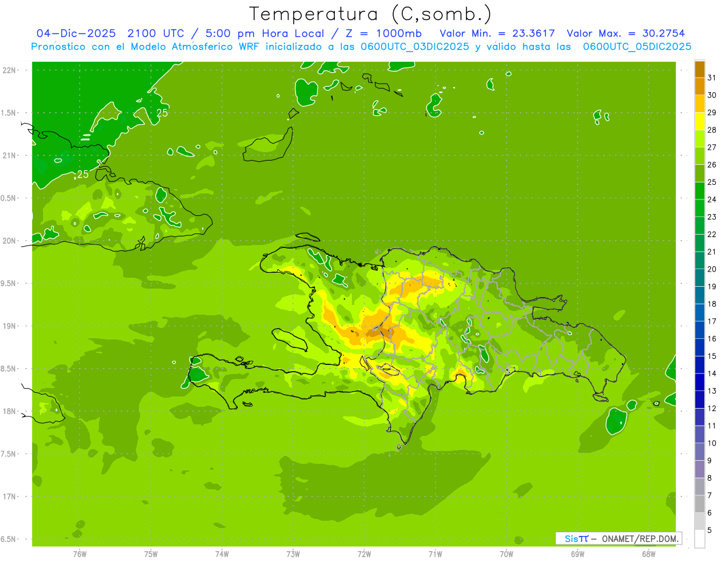This screenshot has height=562, width=728.
Task: Click the gray colorbar swatch between 6 and 7
Action: click(x=699, y=504)
